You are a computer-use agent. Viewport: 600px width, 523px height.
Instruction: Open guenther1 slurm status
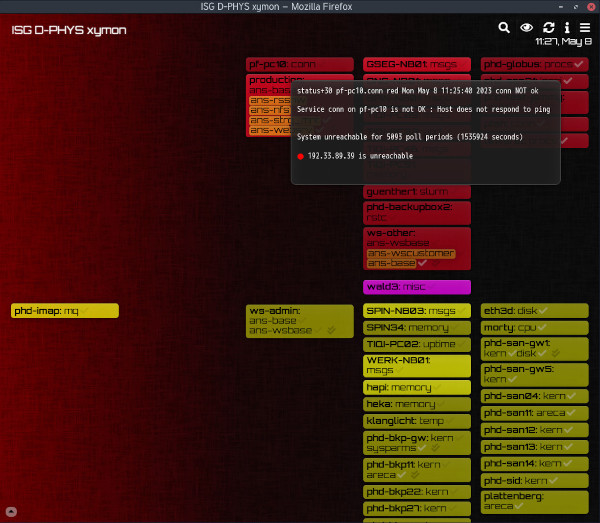(x=417, y=192)
